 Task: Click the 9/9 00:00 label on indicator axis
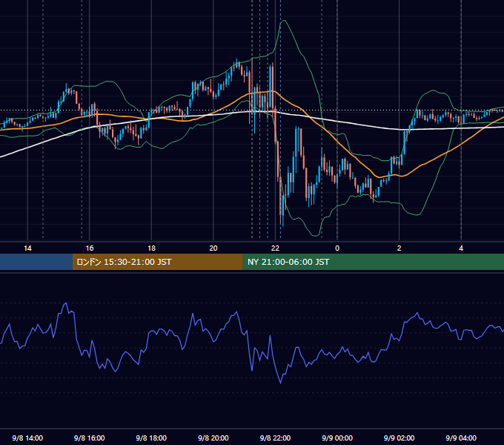(x=337, y=438)
